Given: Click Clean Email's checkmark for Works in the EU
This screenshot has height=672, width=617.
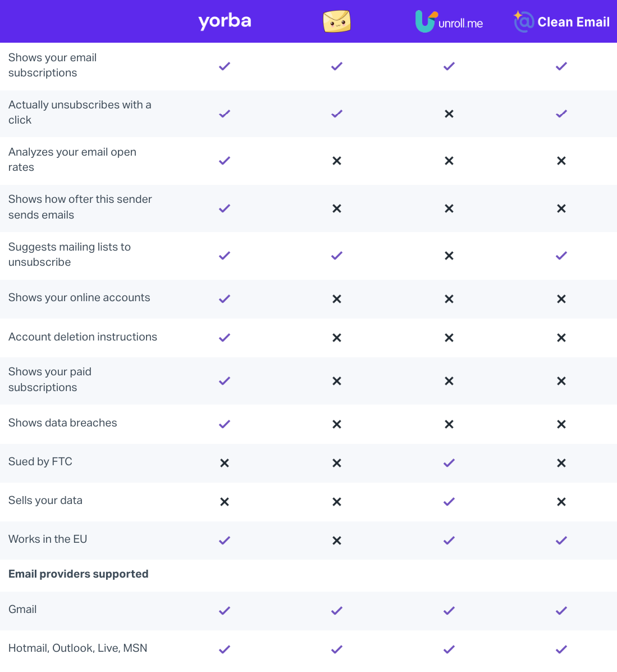Looking at the screenshot, I should pyautogui.click(x=561, y=541).
